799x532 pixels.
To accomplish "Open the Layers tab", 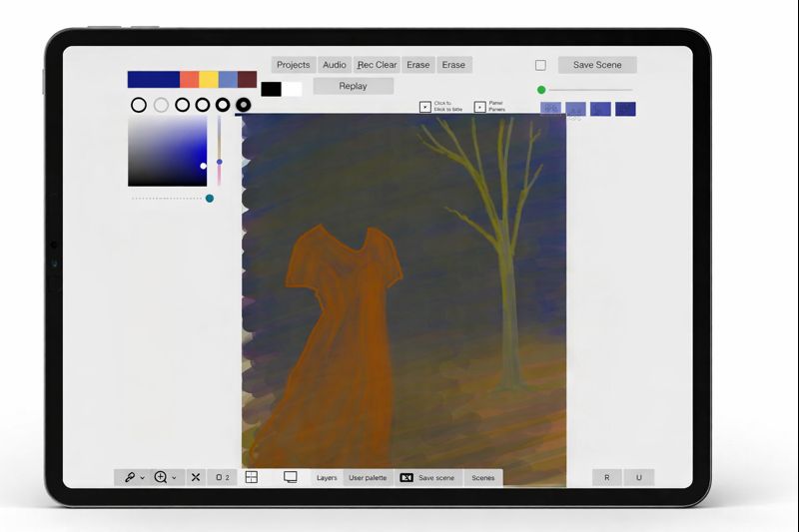I will coord(327,478).
